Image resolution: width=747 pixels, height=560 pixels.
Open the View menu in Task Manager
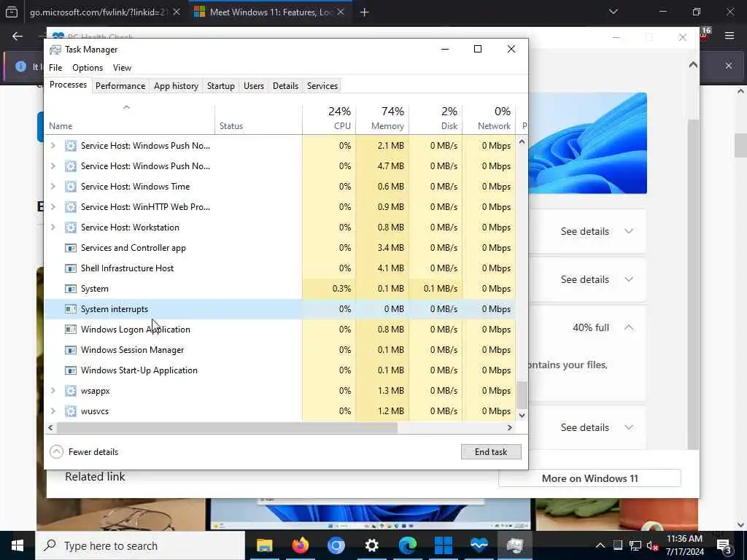[x=122, y=68]
